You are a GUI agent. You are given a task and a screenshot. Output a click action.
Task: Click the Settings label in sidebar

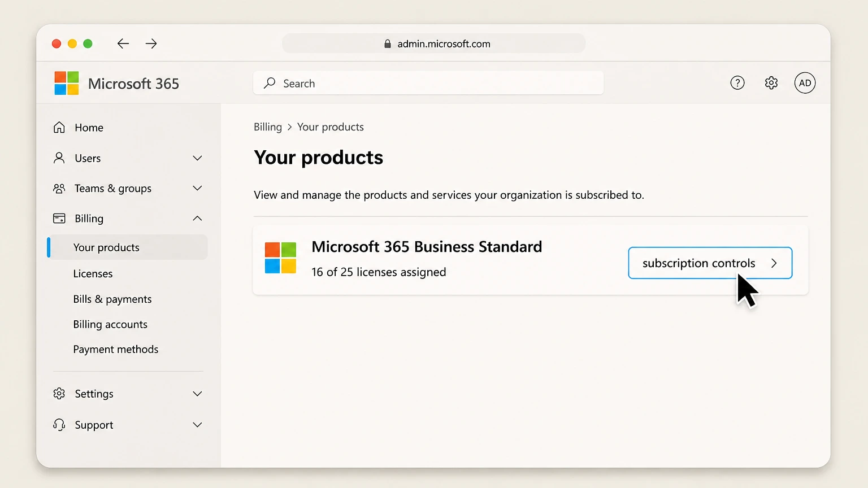(x=94, y=394)
